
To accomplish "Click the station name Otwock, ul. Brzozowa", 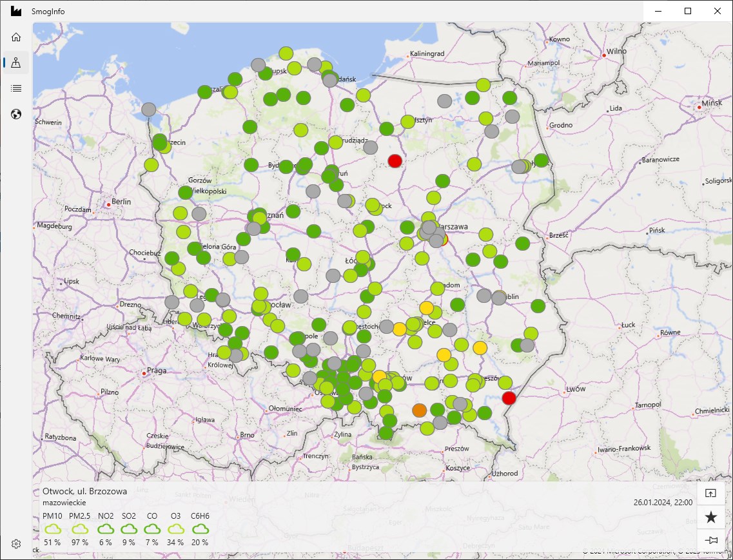I will pos(84,491).
